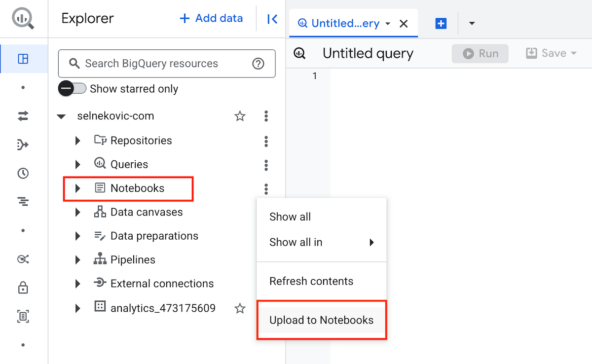This screenshot has width=592, height=364.
Task: Open the pipeline-style icon below transfers in sidebar
Action: click(x=23, y=145)
